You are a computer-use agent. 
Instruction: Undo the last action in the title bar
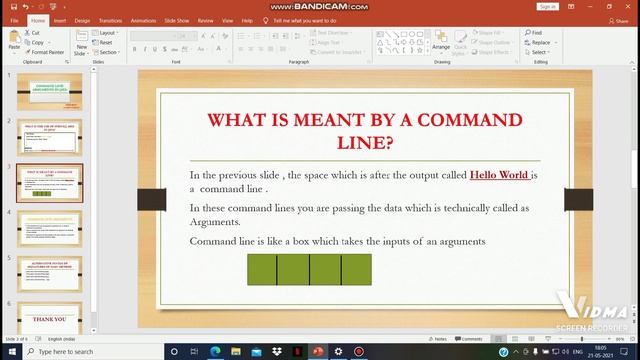coord(26,7)
